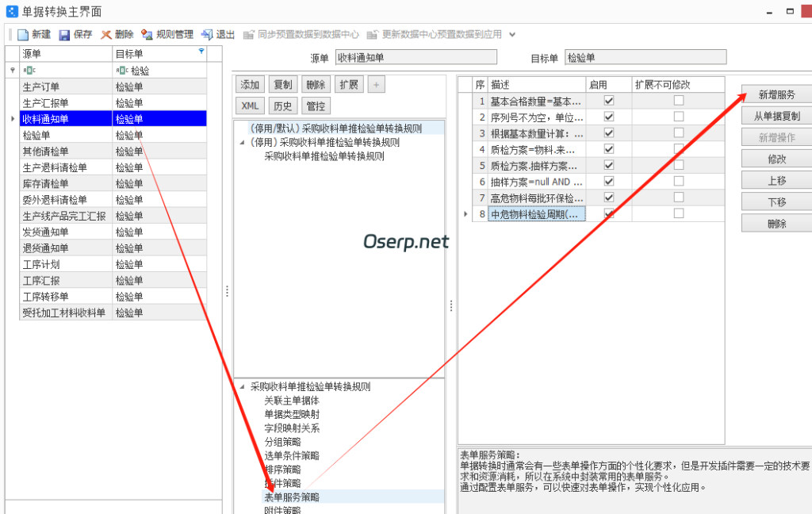Toggle 启用 on rule 8 中危物料检验周期
Image resolution: width=812 pixels, height=514 pixels.
(x=607, y=213)
